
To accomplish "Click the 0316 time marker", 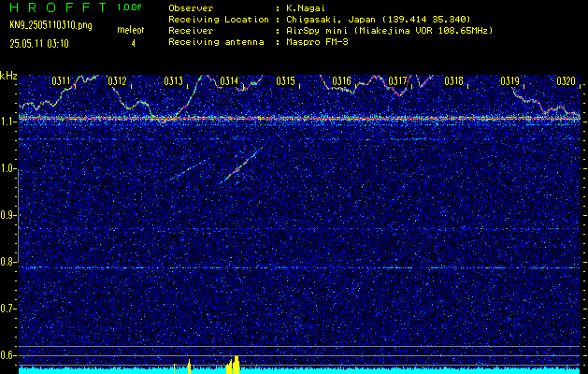I will tap(341, 81).
